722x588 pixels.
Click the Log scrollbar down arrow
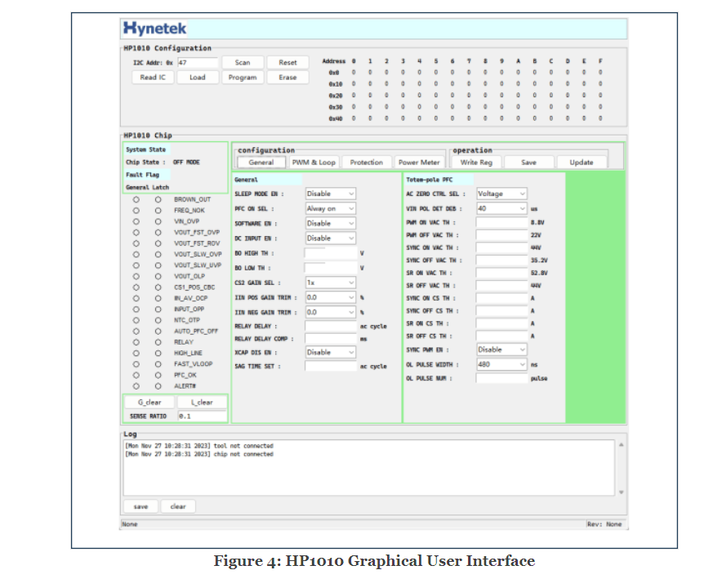pyautogui.click(x=622, y=492)
